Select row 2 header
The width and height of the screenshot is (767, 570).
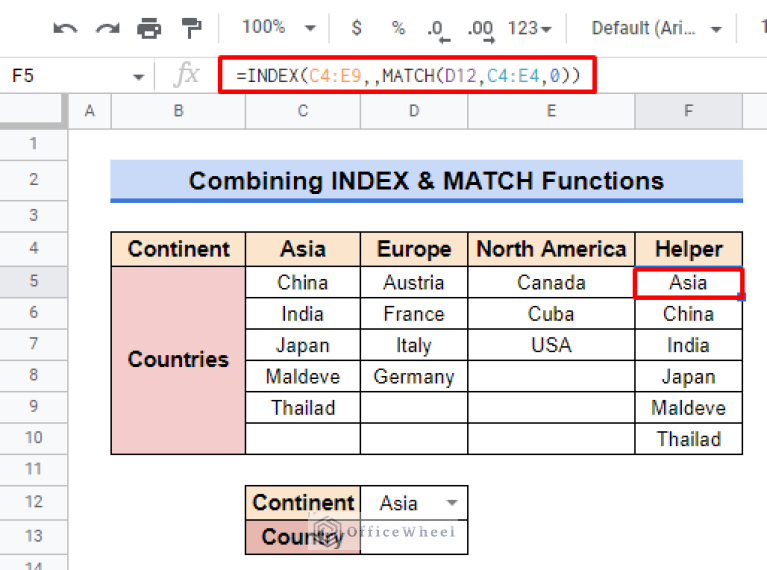pyautogui.click(x=33, y=180)
